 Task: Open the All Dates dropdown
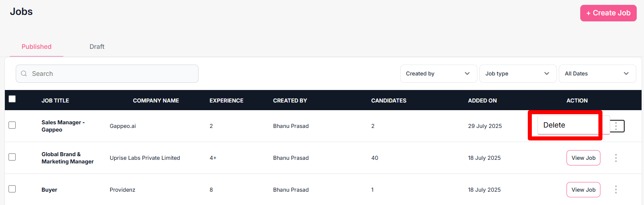click(x=597, y=73)
